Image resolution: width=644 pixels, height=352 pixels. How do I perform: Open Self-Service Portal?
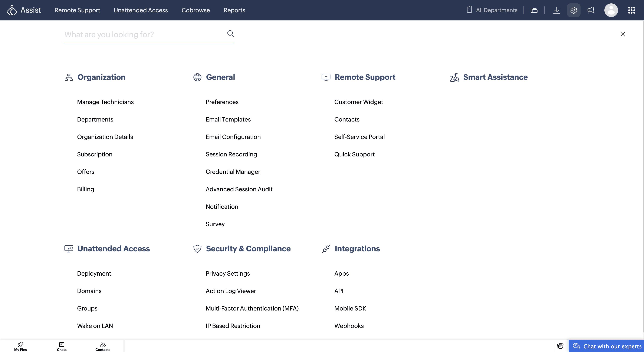coord(359,137)
